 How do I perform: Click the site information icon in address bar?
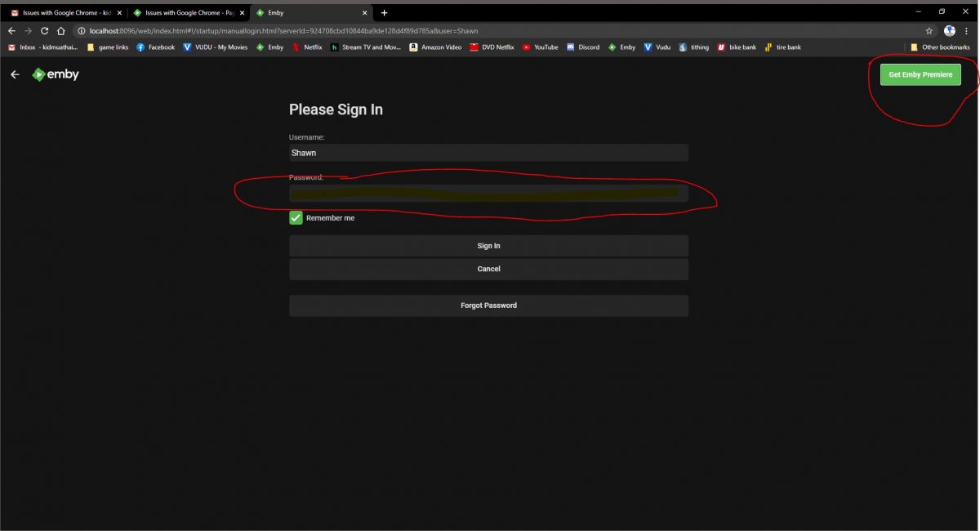click(x=82, y=31)
